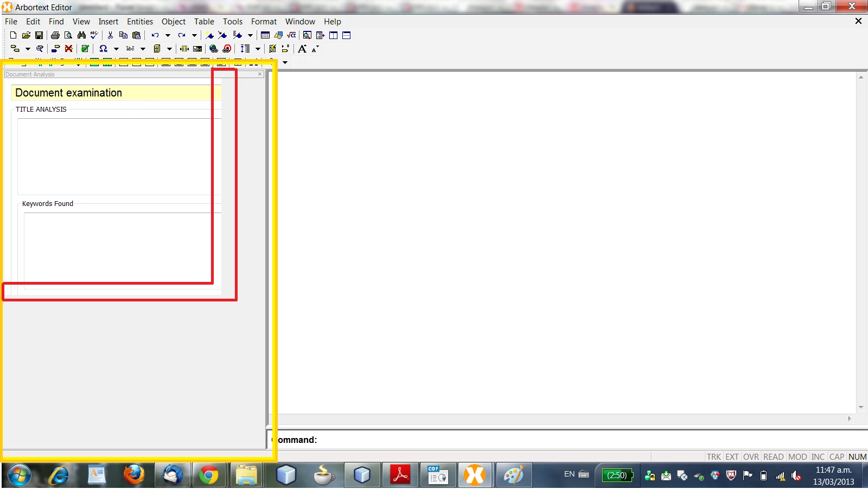Click the green checkmark completeness check icon
This screenshot has height=489, width=868.
(85, 48)
